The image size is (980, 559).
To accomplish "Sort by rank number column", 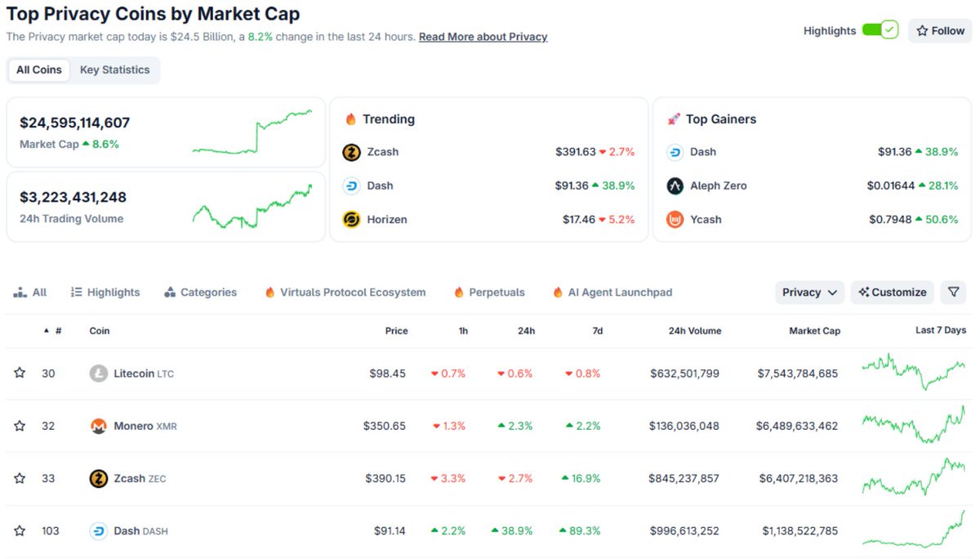I will point(52,331).
